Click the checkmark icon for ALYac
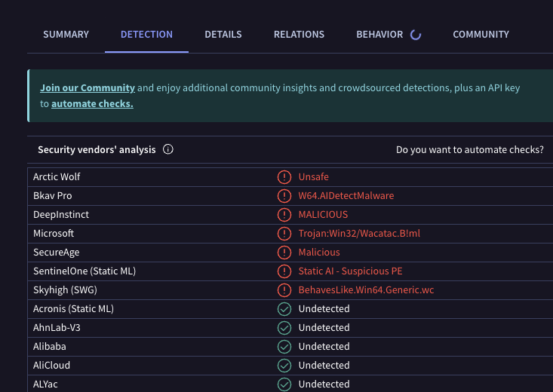The height and width of the screenshot is (392, 553). [x=284, y=384]
